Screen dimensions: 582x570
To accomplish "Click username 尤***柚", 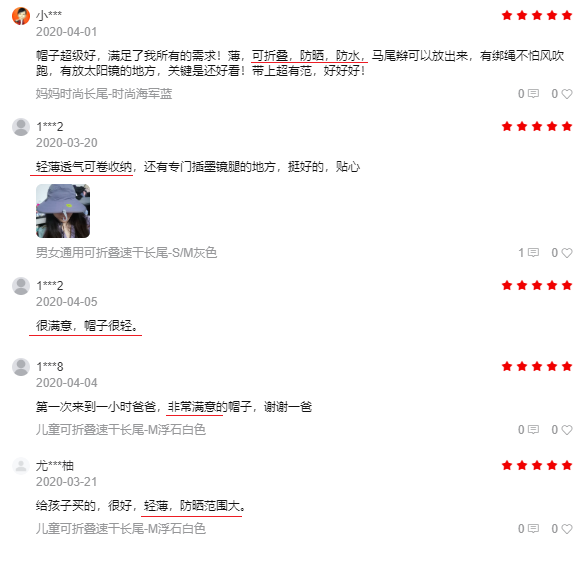I will click(x=55, y=466).
